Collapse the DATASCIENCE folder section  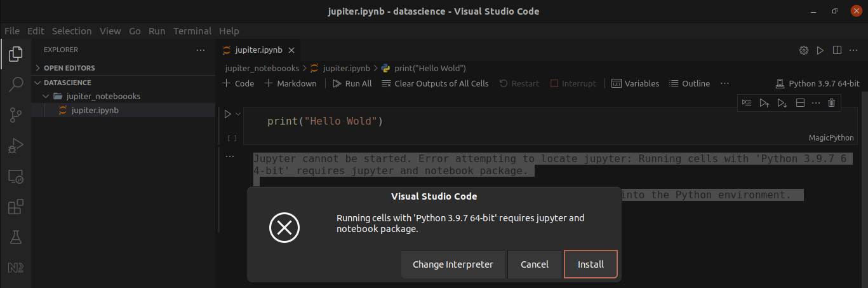pos(123,83)
